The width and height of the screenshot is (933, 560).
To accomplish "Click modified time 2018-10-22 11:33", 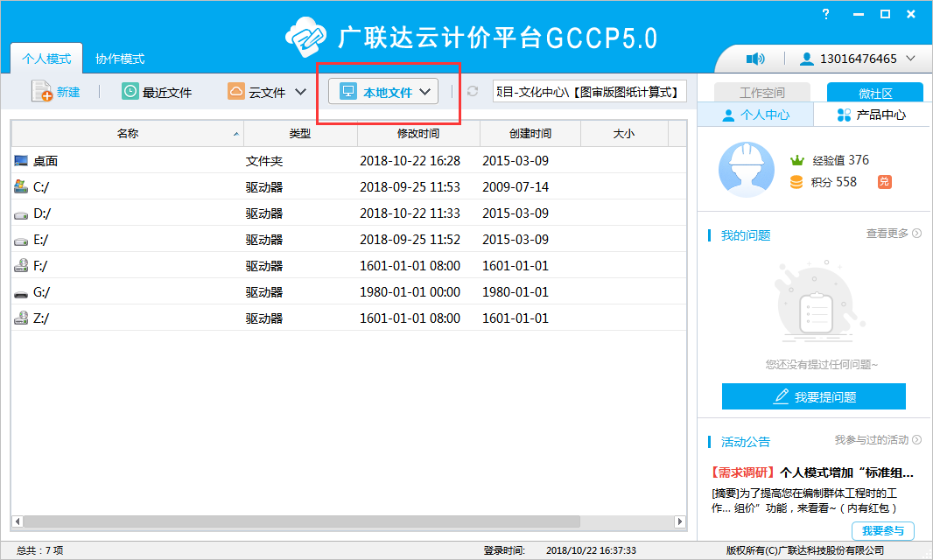I will (410, 213).
